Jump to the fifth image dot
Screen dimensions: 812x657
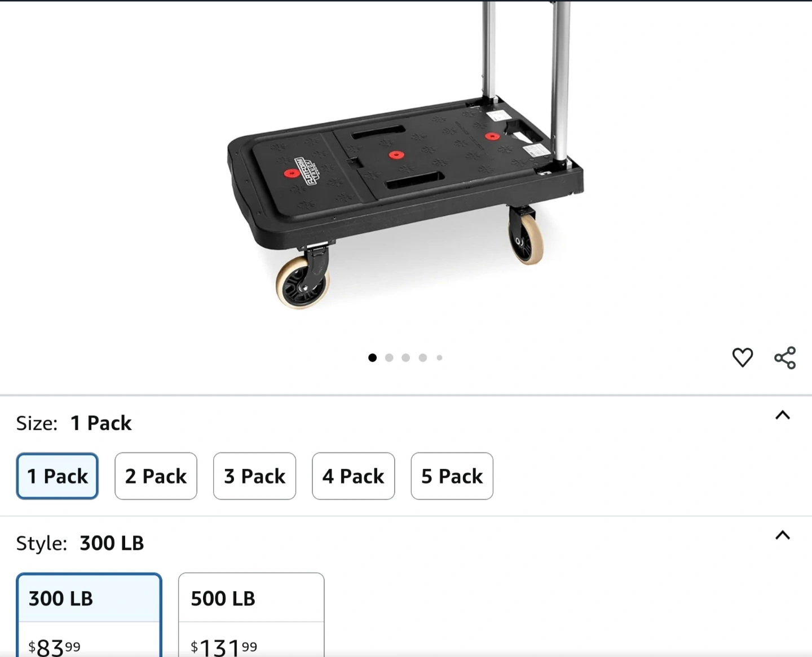[x=439, y=358]
